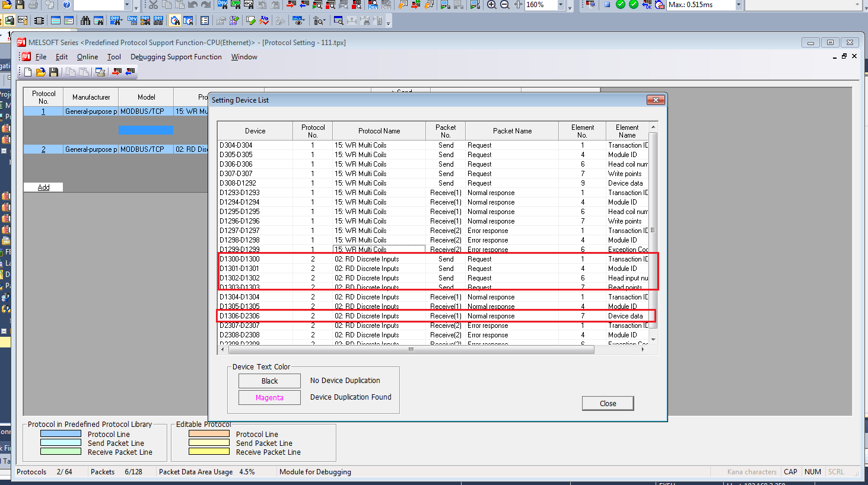Click the zoom in magnifier icon

492,5
